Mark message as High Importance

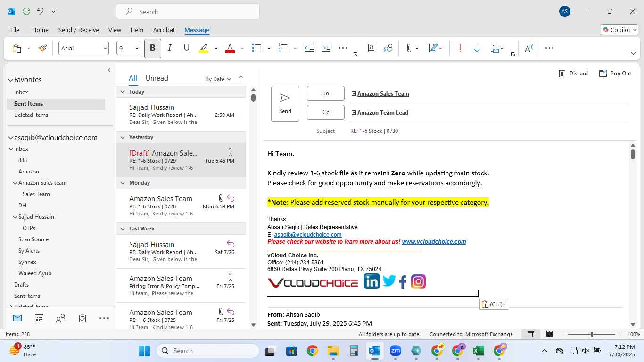point(460,48)
